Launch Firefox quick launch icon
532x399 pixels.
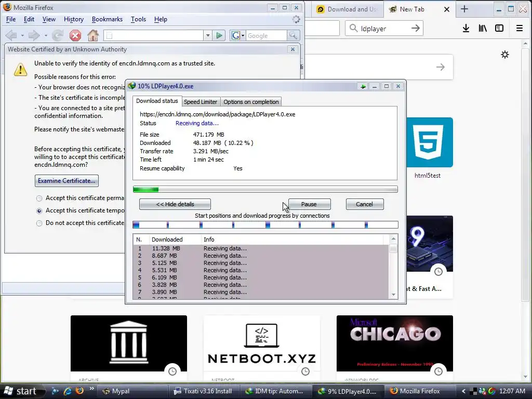tap(79, 391)
